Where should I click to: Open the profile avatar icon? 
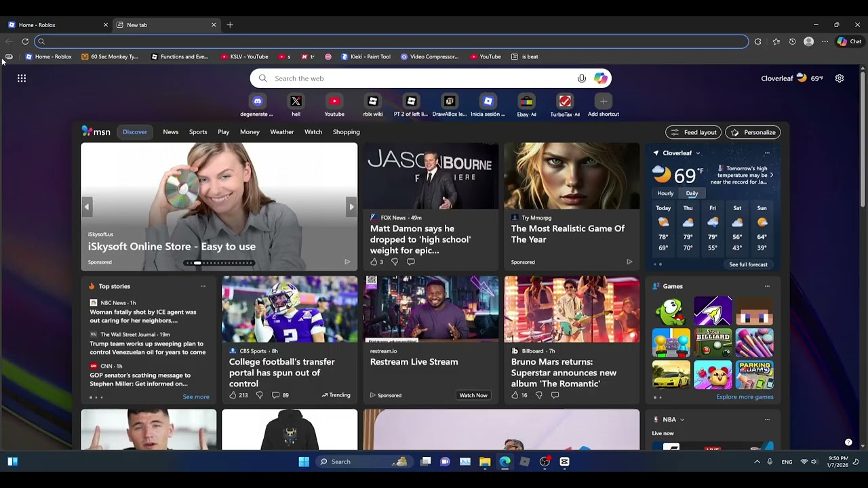point(808,41)
